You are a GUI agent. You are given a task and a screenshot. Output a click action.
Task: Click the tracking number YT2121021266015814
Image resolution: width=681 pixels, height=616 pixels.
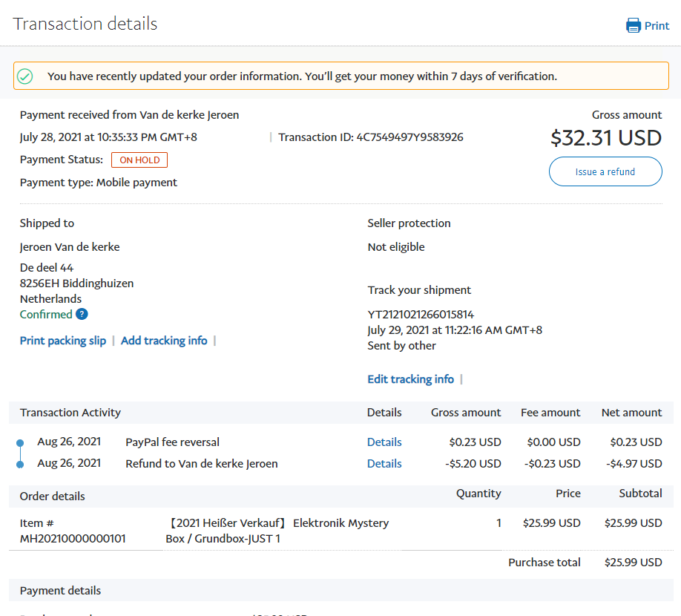pos(421,314)
